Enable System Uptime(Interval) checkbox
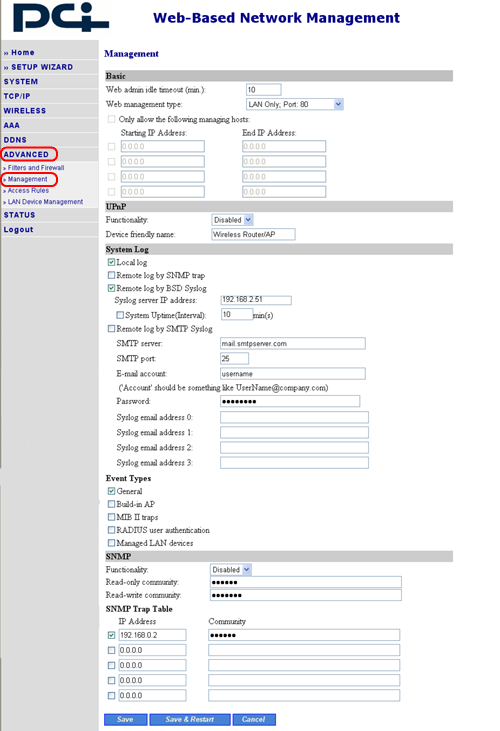This screenshot has height=731, width=500. (120, 315)
